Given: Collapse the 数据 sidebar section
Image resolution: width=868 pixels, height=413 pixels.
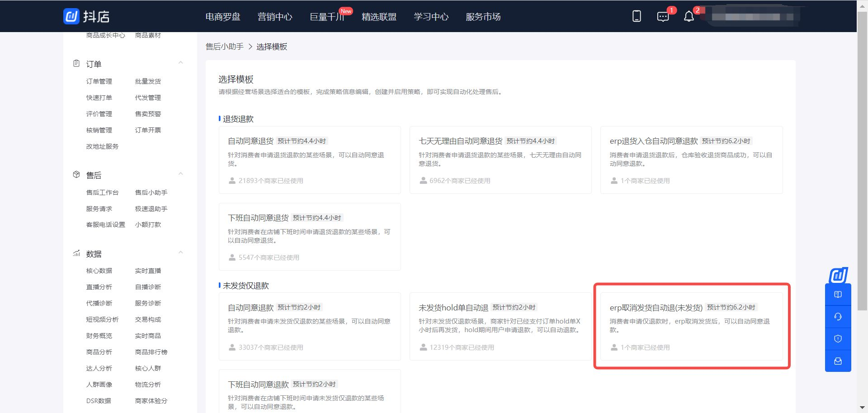Looking at the screenshot, I should point(181,253).
